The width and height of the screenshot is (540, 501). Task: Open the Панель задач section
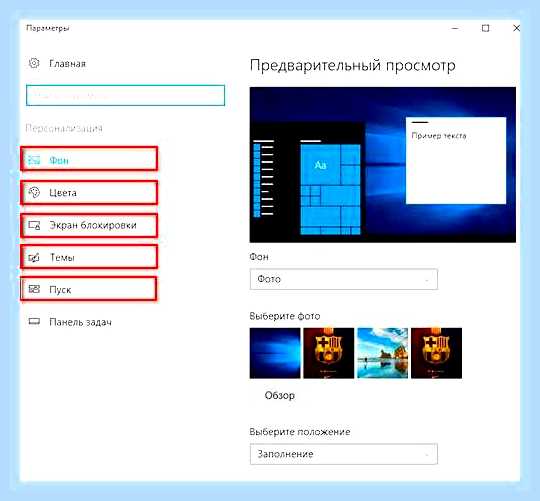81,322
